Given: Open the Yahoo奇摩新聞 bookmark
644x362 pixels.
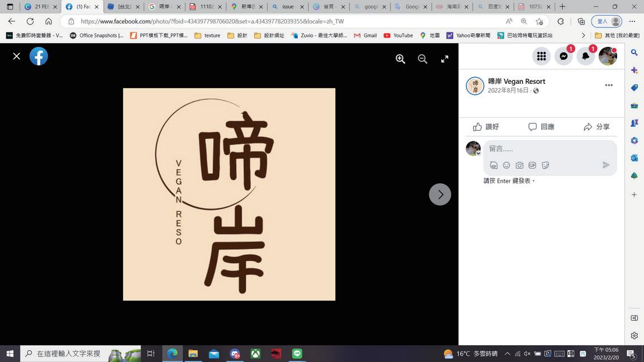Looking at the screenshot, I should [468, 35].
